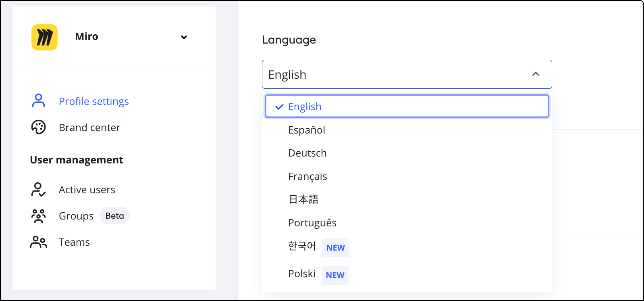The width and height of the screenshot is (644, 301).
Task: Open Profile settings page
Action: pyautogui.click(x=93, y=101)
